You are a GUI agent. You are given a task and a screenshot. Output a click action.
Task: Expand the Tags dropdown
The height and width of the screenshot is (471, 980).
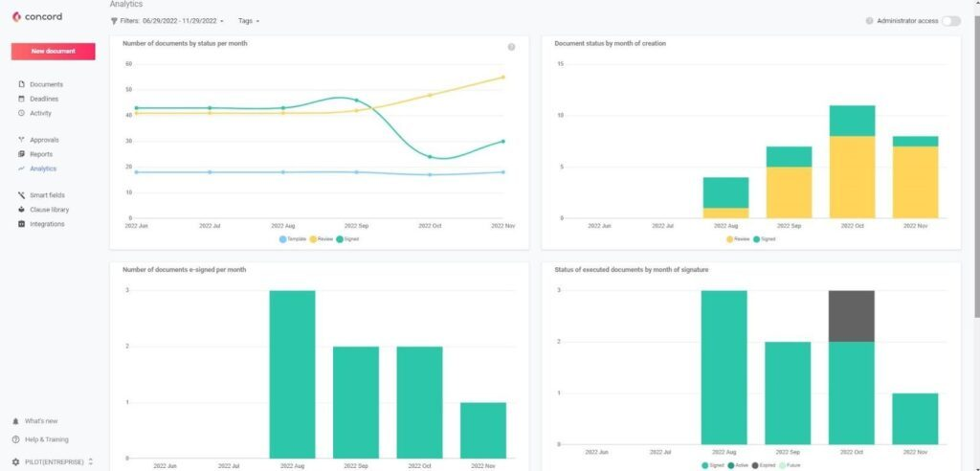pos(249,20)
